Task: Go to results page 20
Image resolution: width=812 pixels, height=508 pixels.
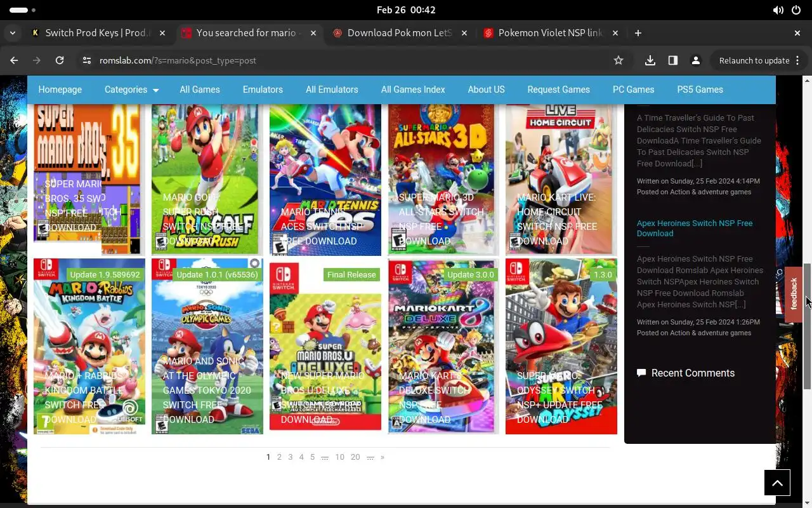Action: [355, 457]
